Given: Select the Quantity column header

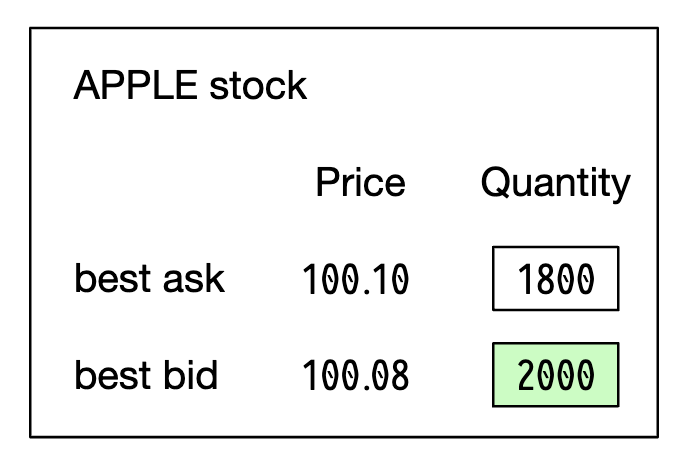Looking at the screenshot, I should point(555,183).
